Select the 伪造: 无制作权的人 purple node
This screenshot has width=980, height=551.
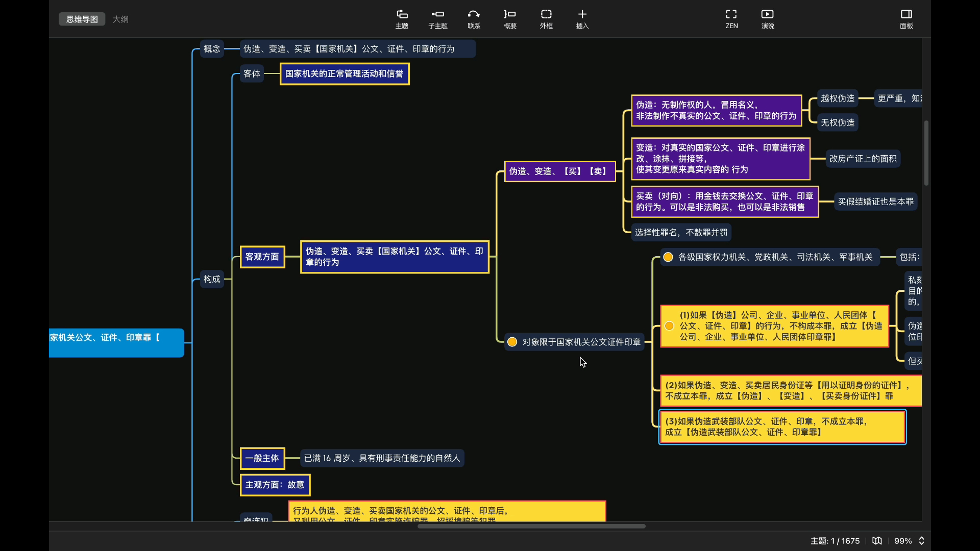click(x=716, y=110)
